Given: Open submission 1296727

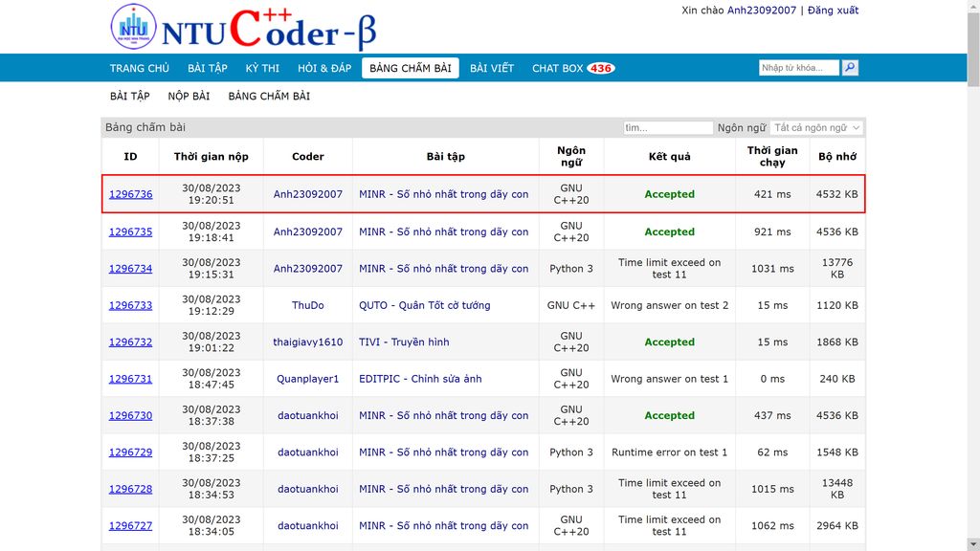Looking at the screenshot, I should pos(130,526).
